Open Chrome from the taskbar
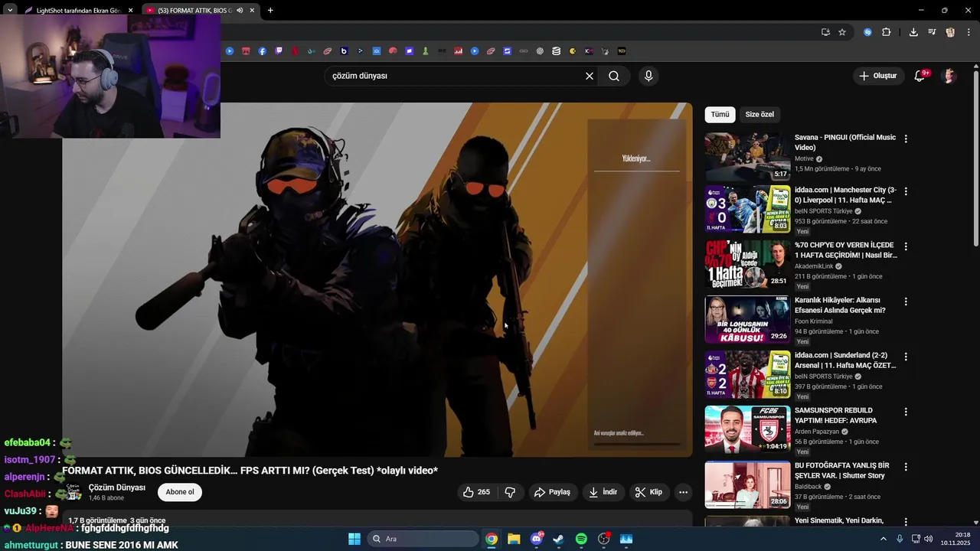This screenshot has height=551, width=980. 492,539
